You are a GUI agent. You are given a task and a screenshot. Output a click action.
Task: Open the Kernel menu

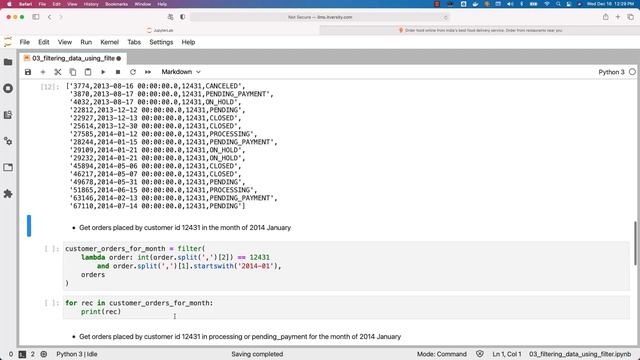click(109, 42)
